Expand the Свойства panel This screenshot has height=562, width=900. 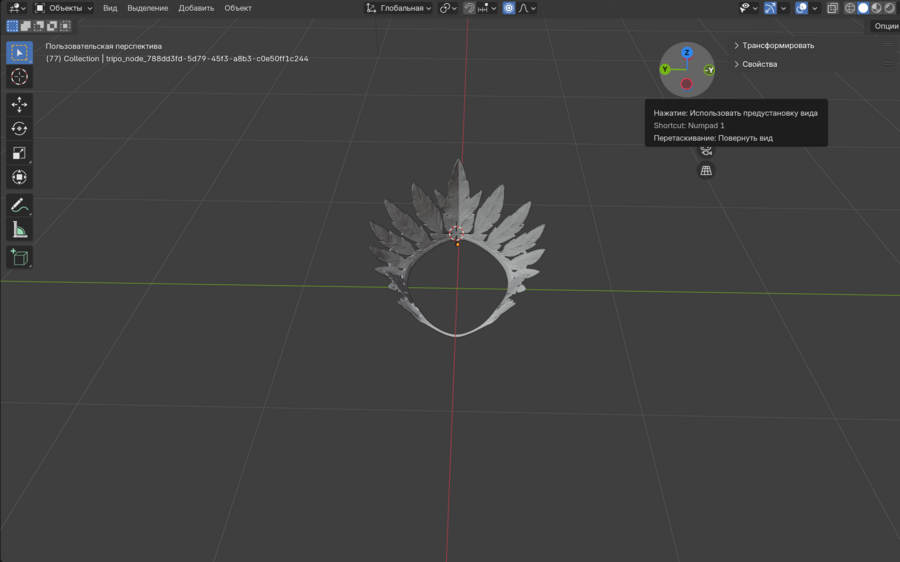coord(758,64)
